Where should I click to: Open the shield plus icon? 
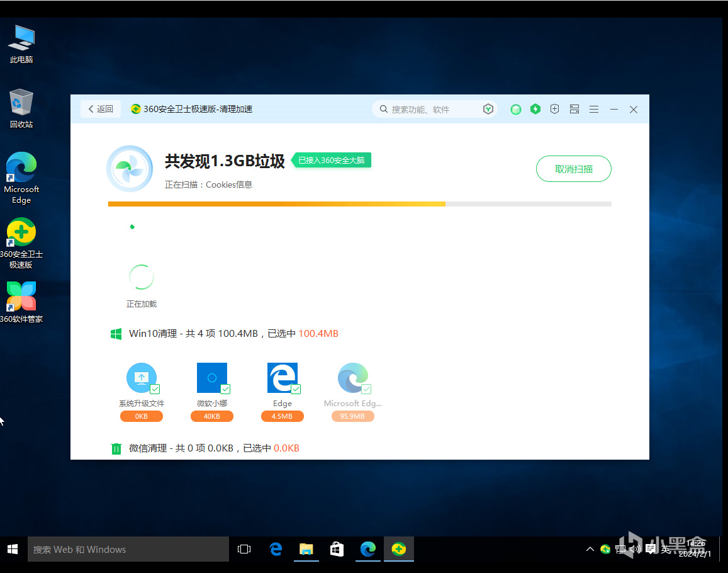tap(554, 109)
